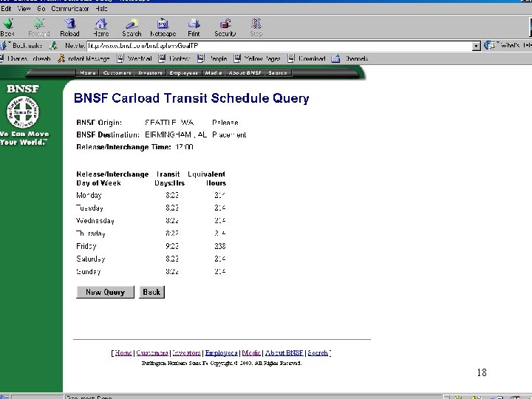Click Friday's equivalent hours value 238
This screenshot has width=532, height=399.
[x=220, y=246]
